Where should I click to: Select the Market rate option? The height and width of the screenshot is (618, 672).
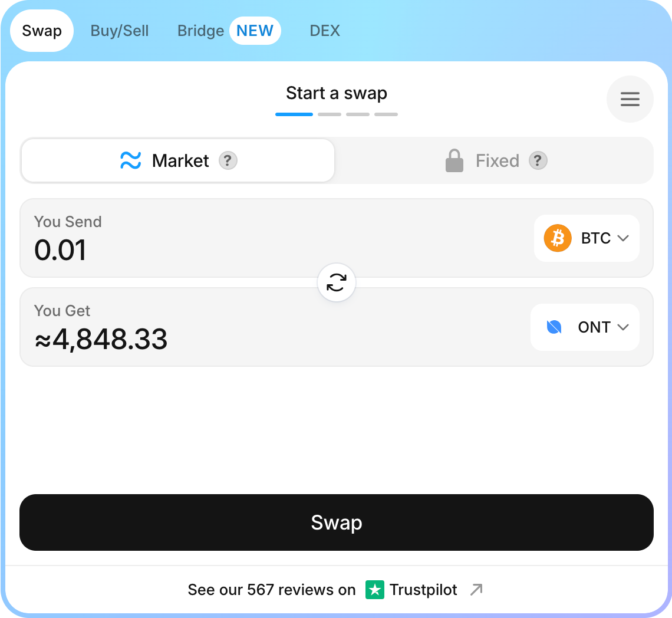(177, 161)
